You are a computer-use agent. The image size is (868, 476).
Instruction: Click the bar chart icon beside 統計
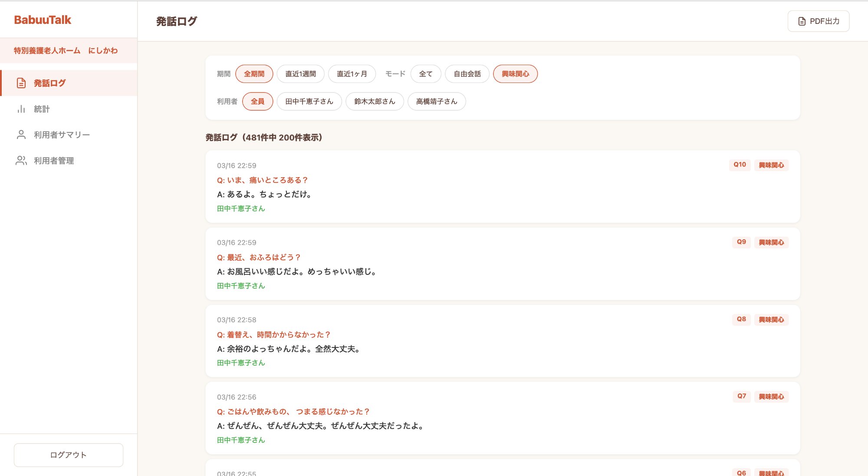coord(21,109)
